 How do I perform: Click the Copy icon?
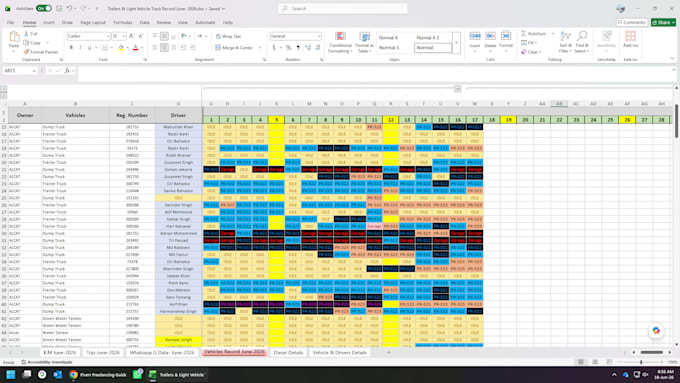coord(26,43)
